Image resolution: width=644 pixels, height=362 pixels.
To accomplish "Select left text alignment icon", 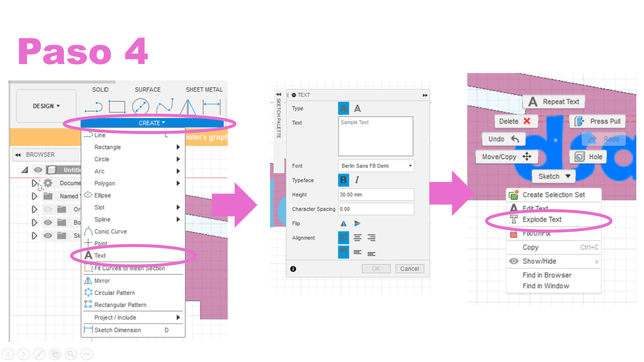I will (x=343, y=238).
